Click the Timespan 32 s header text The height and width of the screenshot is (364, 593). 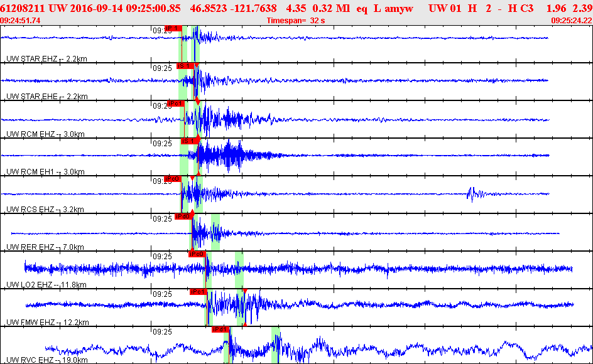click(296, 21)
